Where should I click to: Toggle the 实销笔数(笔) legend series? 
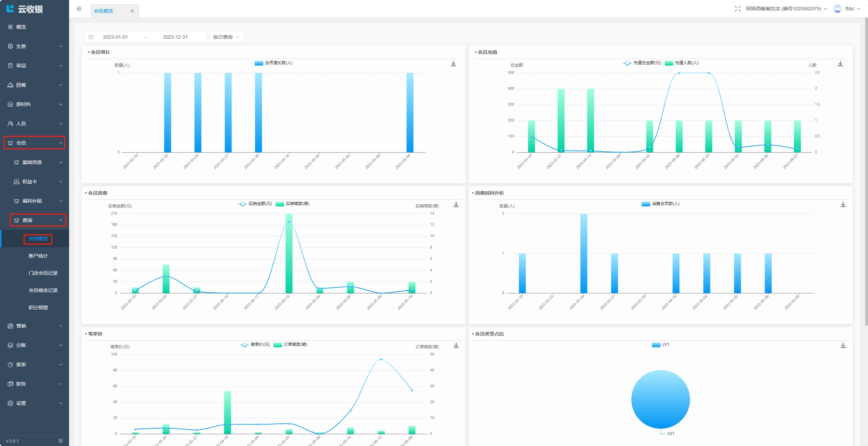[x=293, y=204]
